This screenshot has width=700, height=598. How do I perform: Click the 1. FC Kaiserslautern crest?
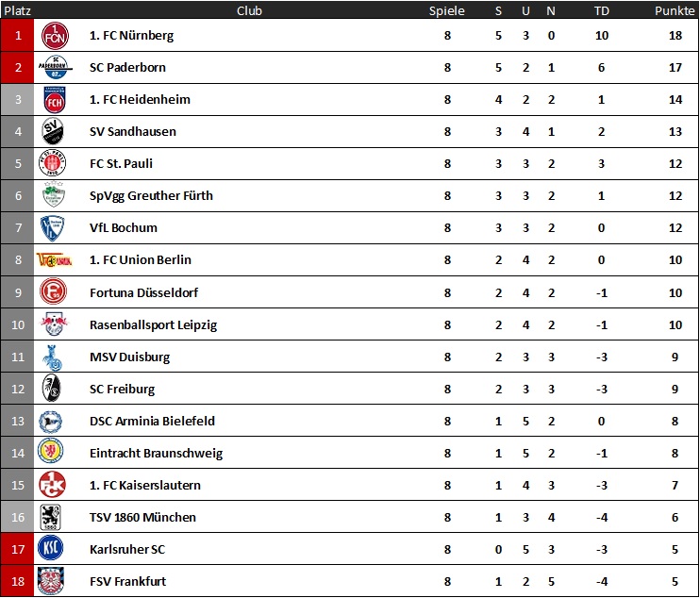coord(52,485)
